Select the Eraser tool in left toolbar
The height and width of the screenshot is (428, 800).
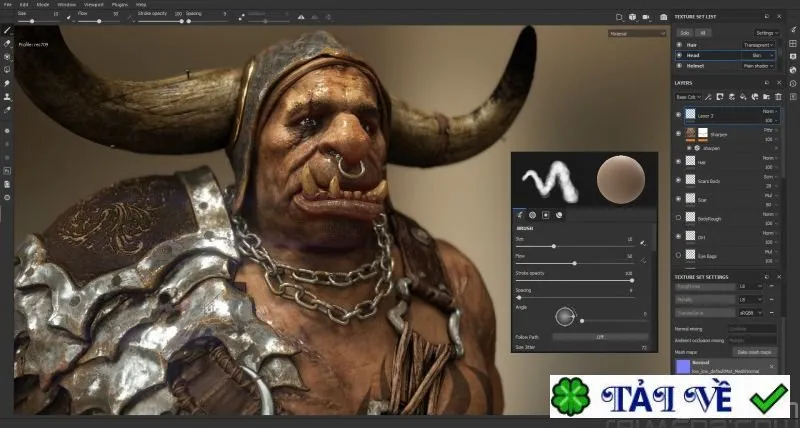click(7, 44)
